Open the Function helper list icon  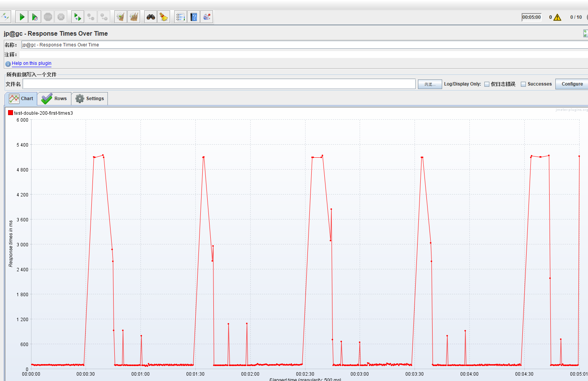180,17
